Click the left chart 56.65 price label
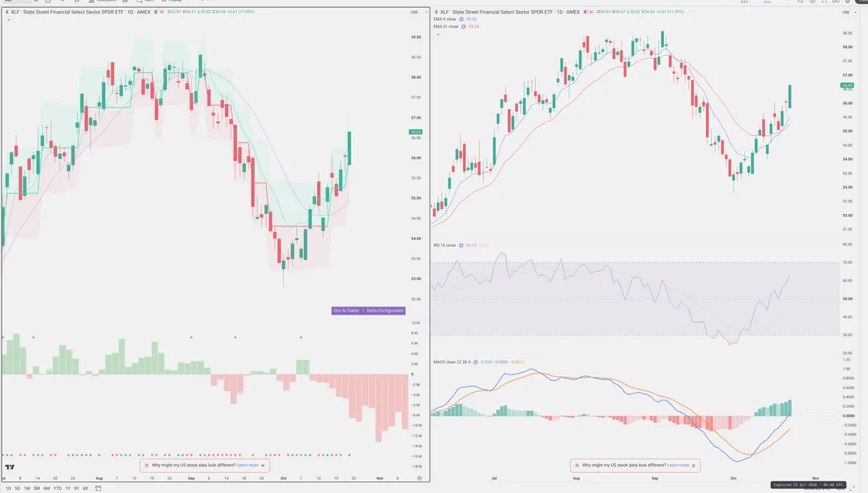 click(x=415, y=132)
